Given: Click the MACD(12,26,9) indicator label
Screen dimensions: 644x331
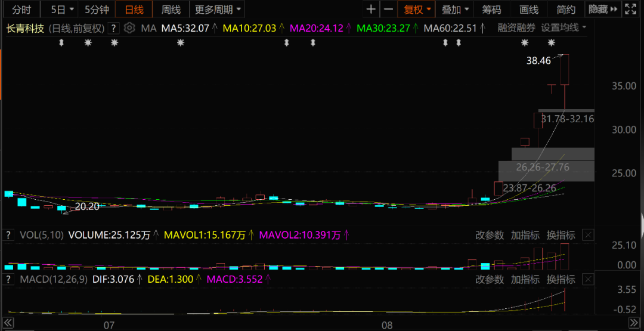Looking at the screenshot, I should coord(54,280).
